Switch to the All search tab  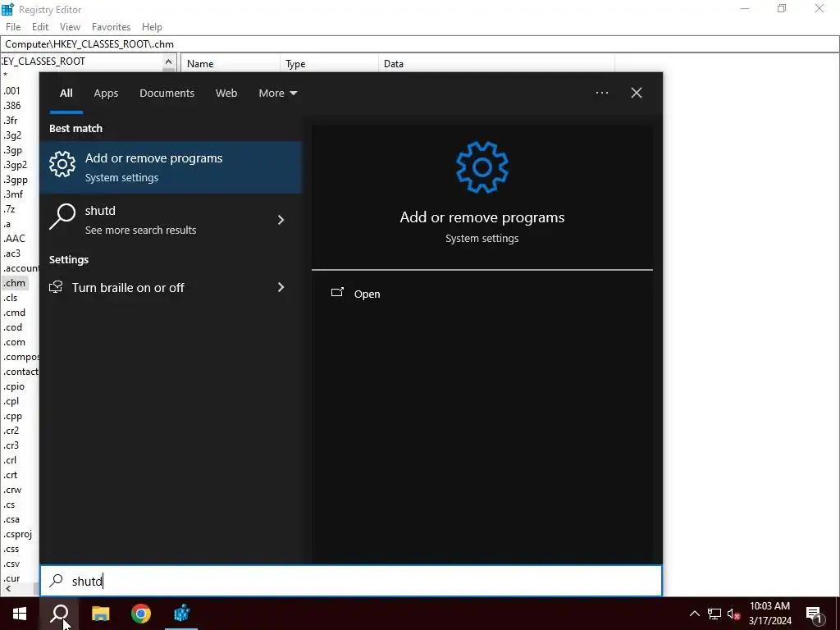point(66,93)
